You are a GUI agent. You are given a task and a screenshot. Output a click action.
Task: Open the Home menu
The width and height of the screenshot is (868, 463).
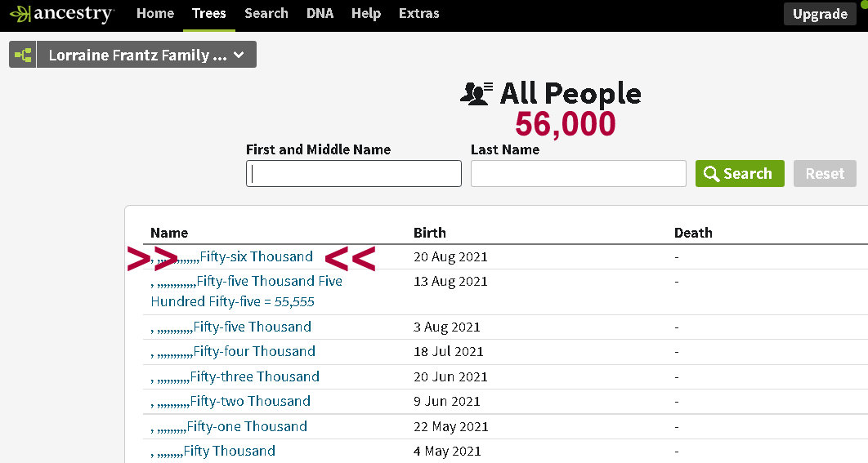[x=155, y=14]
